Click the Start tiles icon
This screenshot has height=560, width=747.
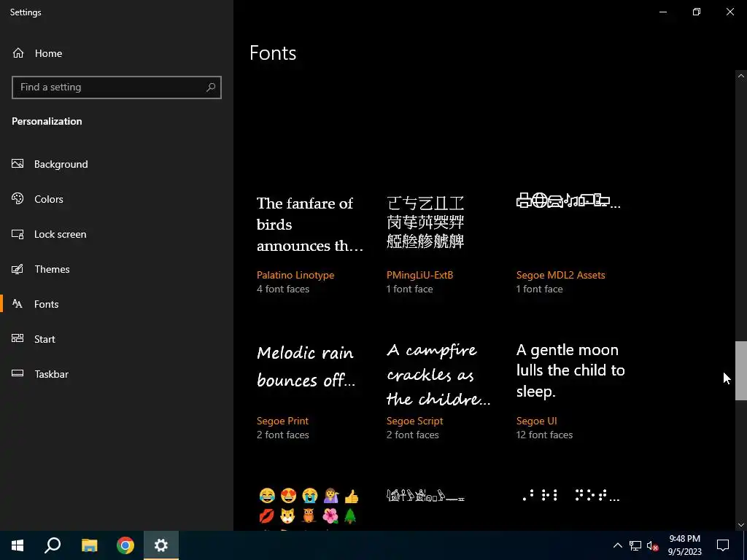(x=18, y=338)
